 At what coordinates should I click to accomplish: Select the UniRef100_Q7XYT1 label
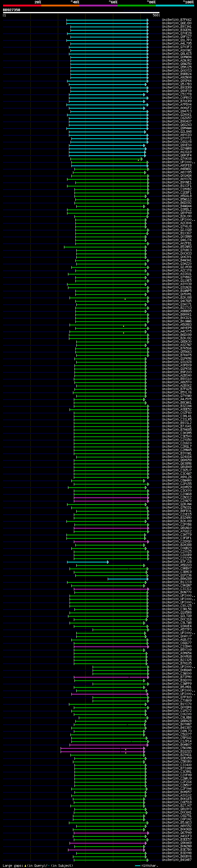177,139
